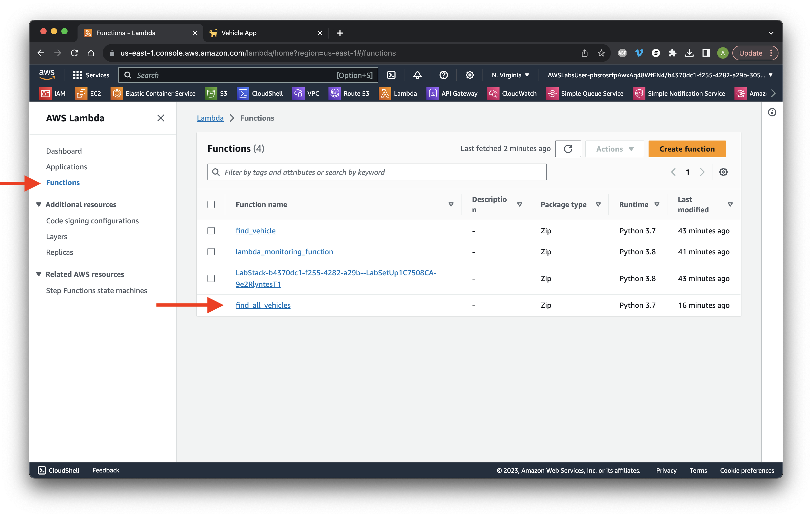Sort by Last modified column arrow
812x517 pixels.
click(x=730, y=204)
